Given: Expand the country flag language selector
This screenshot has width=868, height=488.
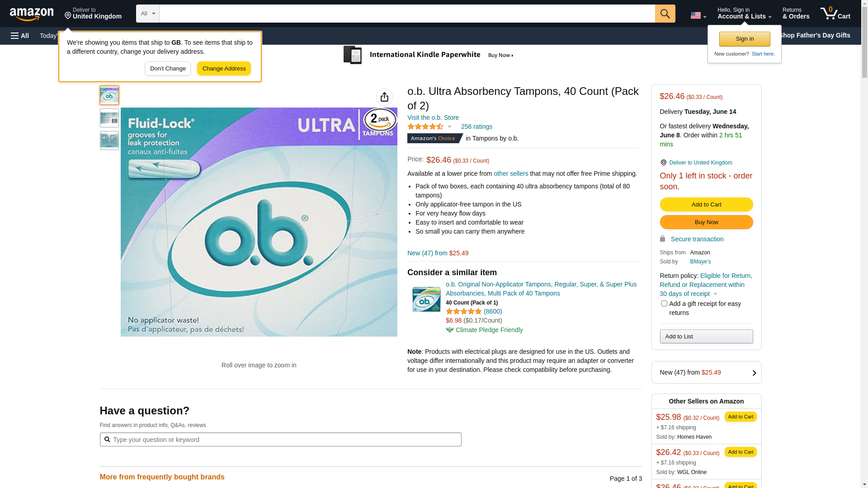Looking at the screenshot, I should point(698,15).
